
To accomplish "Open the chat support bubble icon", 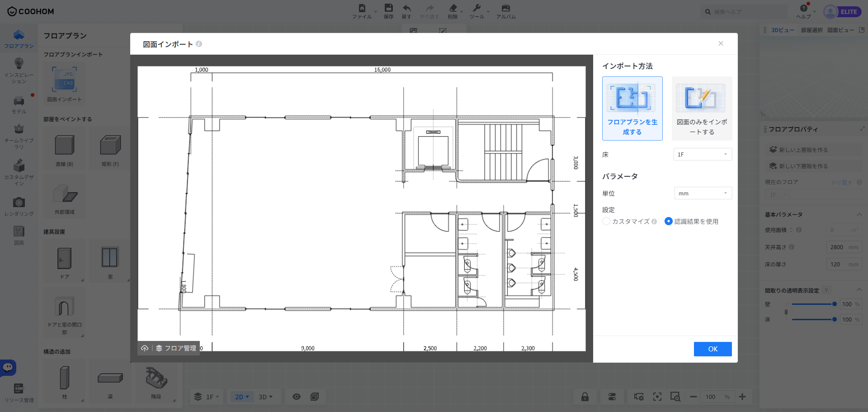I will point(8,367).
